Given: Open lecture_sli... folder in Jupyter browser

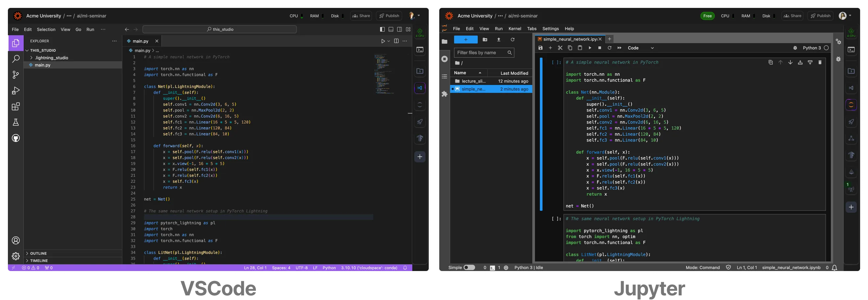Looking at the screenshot, I should pos(491,81).
